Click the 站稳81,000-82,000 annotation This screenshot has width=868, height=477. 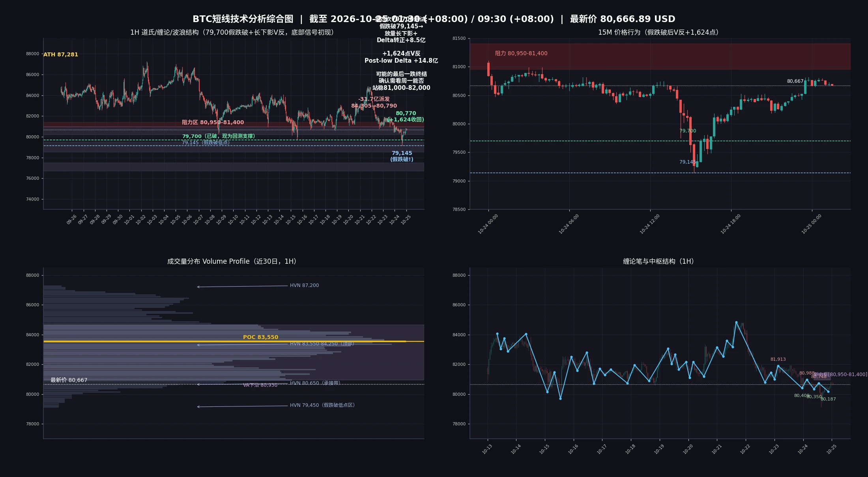401,88
